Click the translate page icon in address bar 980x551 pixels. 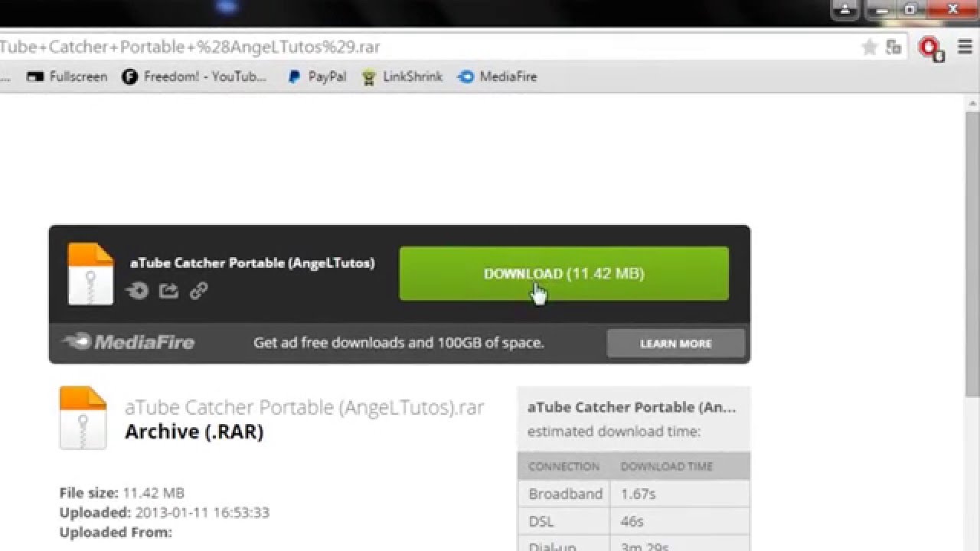(x=893, y=47)
